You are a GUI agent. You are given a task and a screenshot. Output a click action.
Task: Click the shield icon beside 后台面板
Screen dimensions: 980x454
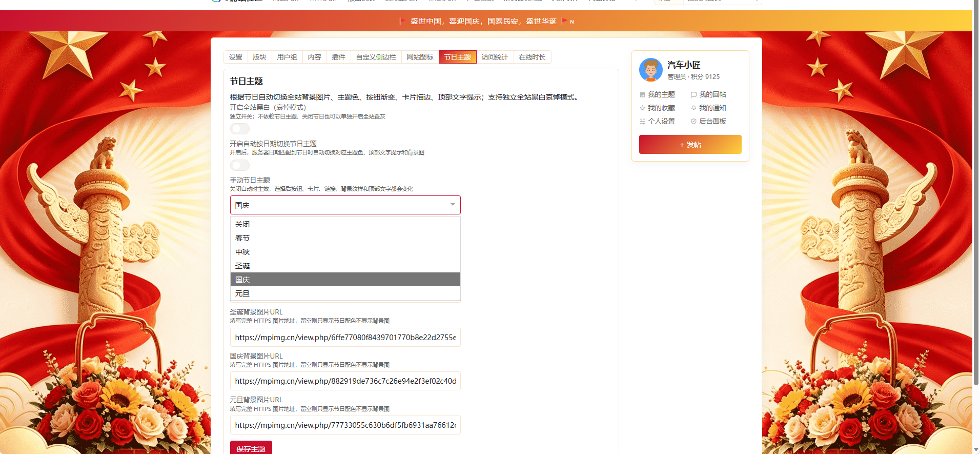click(693, 122)
